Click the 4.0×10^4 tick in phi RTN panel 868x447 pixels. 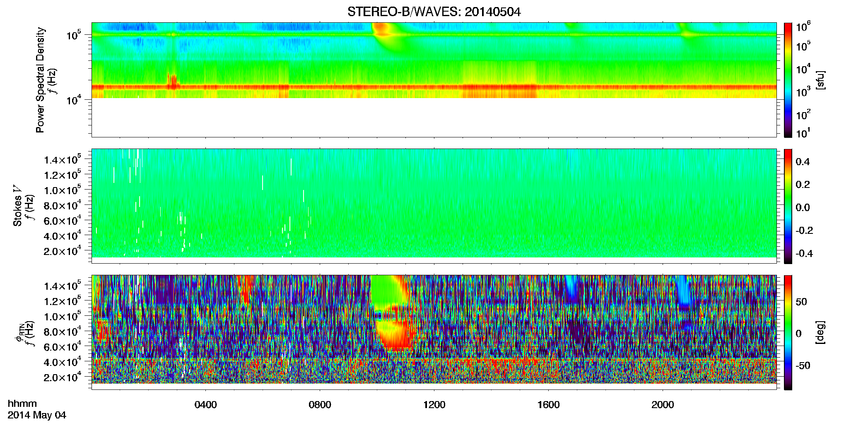(63, 363)
